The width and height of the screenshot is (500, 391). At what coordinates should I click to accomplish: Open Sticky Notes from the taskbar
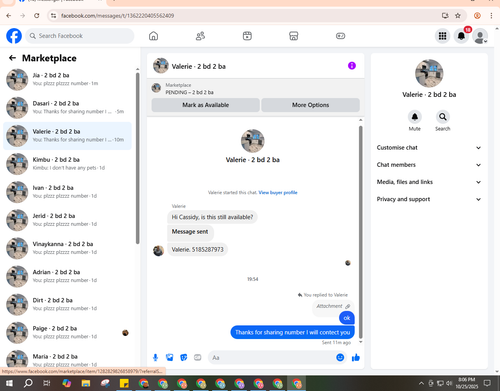coord(124,383)
